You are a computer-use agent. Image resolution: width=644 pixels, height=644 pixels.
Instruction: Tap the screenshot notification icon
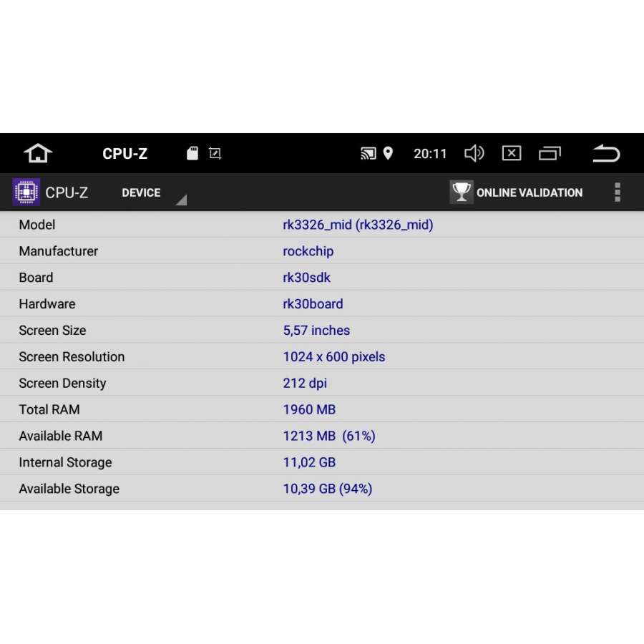215,154
